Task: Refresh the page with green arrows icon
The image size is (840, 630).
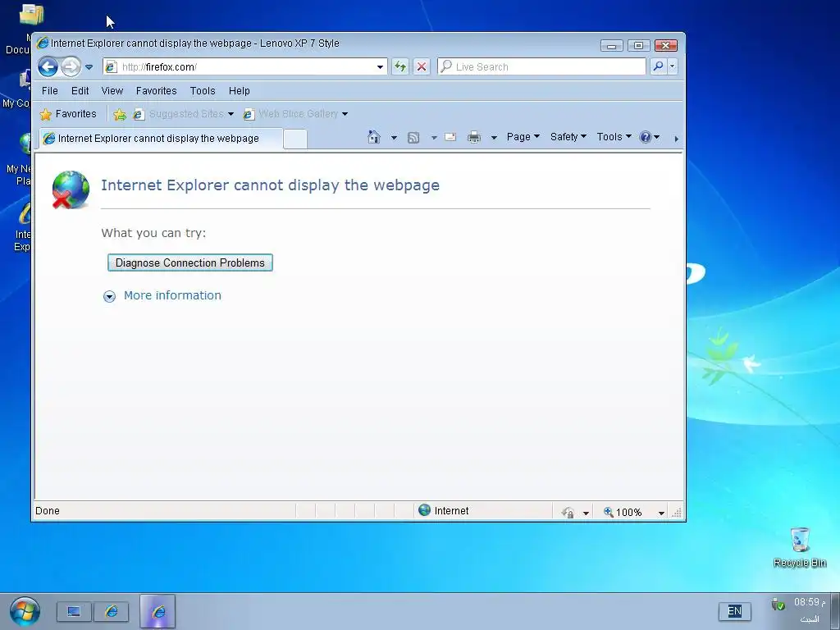Action: (400, 67)
